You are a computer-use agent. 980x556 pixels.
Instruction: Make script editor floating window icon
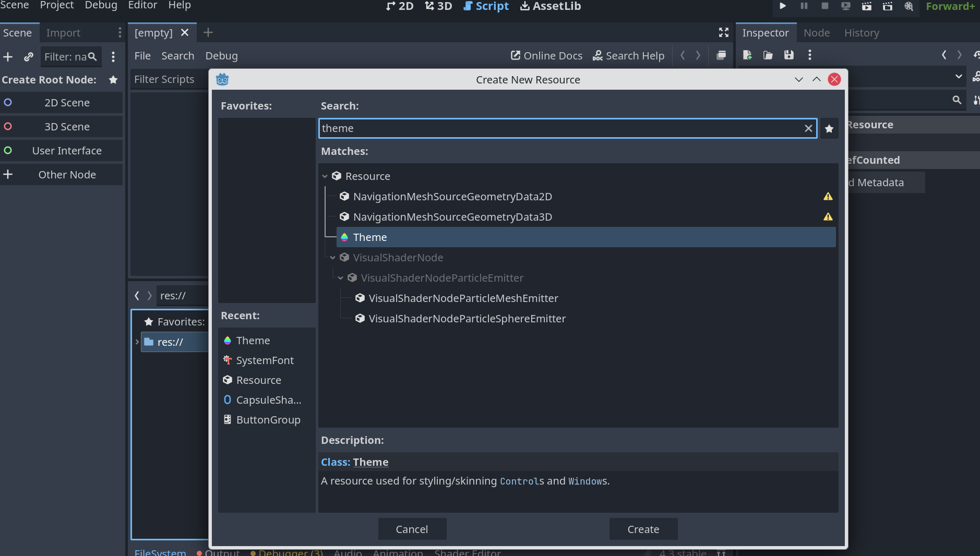click(721, 55)
